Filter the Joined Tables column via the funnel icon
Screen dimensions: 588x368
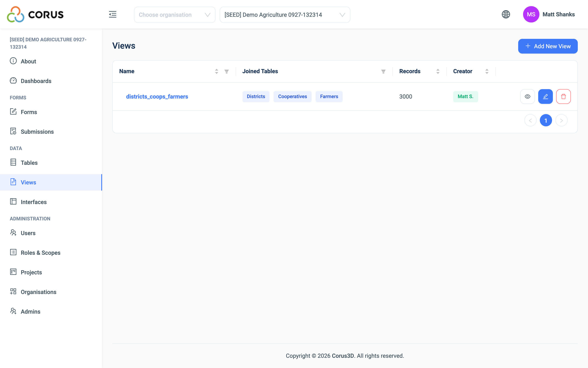pos(383,71)
